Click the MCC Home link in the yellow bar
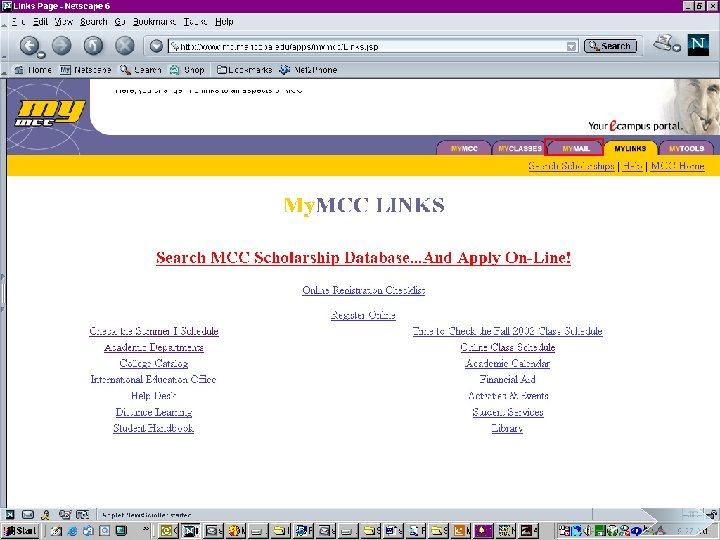The width and height of the screenshot is (720, 540). click(678, 166)
